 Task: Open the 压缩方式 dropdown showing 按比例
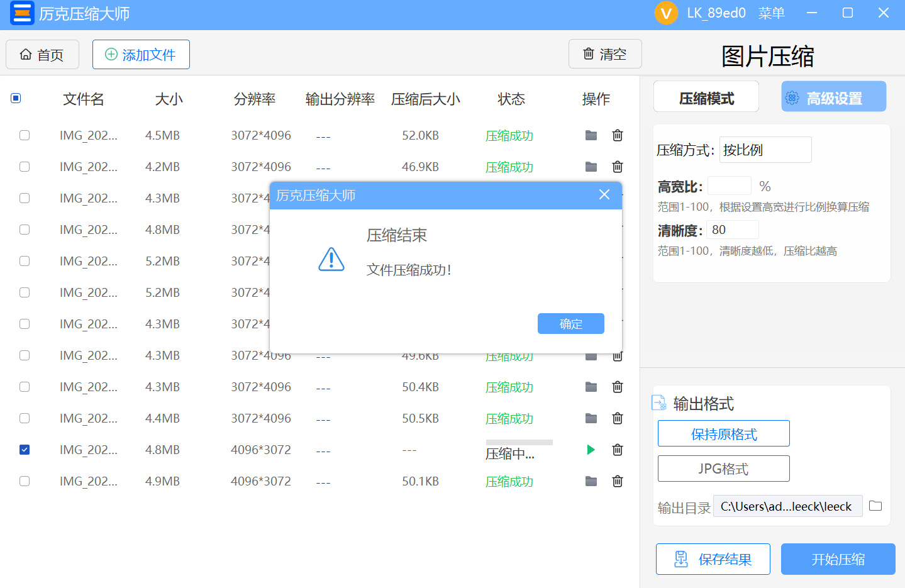coord(765,150)
